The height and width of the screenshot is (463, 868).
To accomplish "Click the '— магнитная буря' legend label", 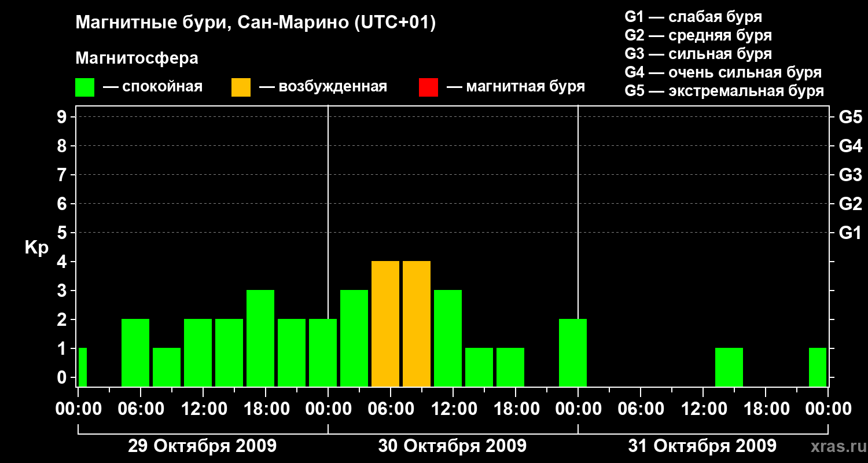I will [516, 87].
